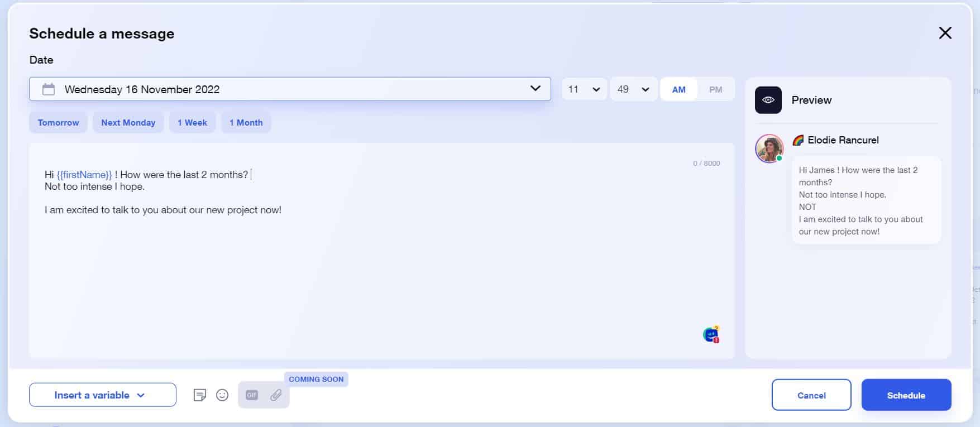
Task: Open the Insert a variable dropdown
Action: 103,395
